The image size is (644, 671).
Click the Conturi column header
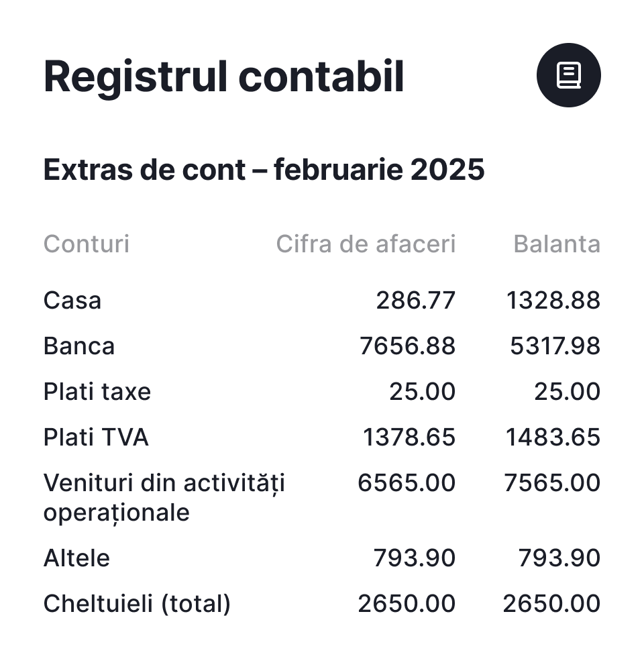point(87,244)
